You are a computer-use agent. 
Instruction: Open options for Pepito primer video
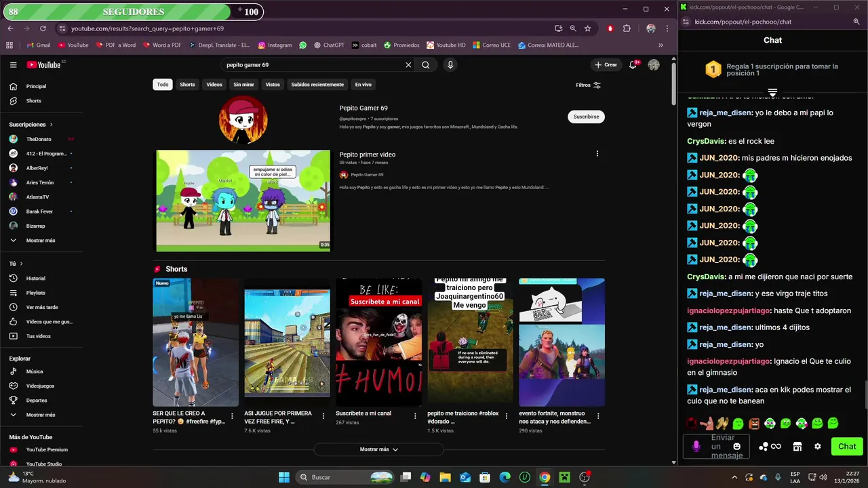tap(597, 154)
